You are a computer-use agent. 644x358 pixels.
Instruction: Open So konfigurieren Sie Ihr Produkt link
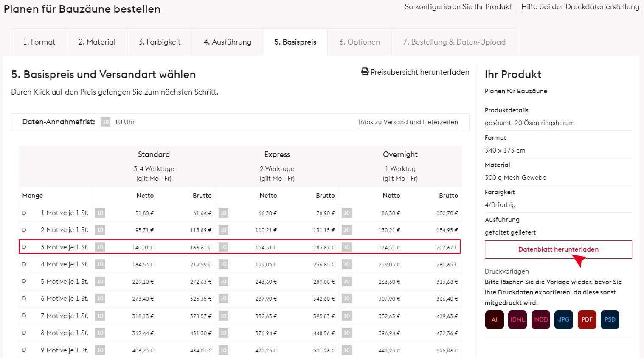tap(458, 7)
